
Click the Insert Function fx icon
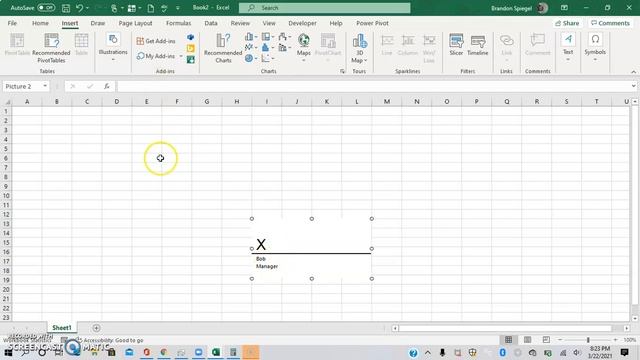(107, 87)
